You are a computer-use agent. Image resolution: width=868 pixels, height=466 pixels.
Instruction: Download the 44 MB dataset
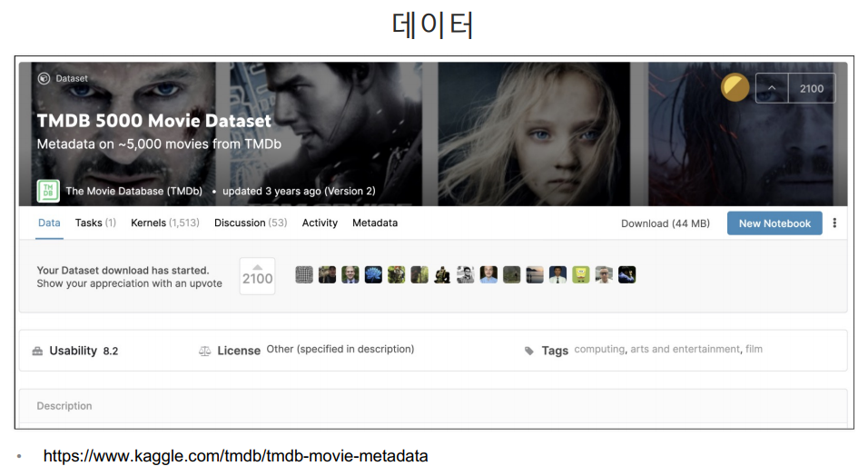666,223
